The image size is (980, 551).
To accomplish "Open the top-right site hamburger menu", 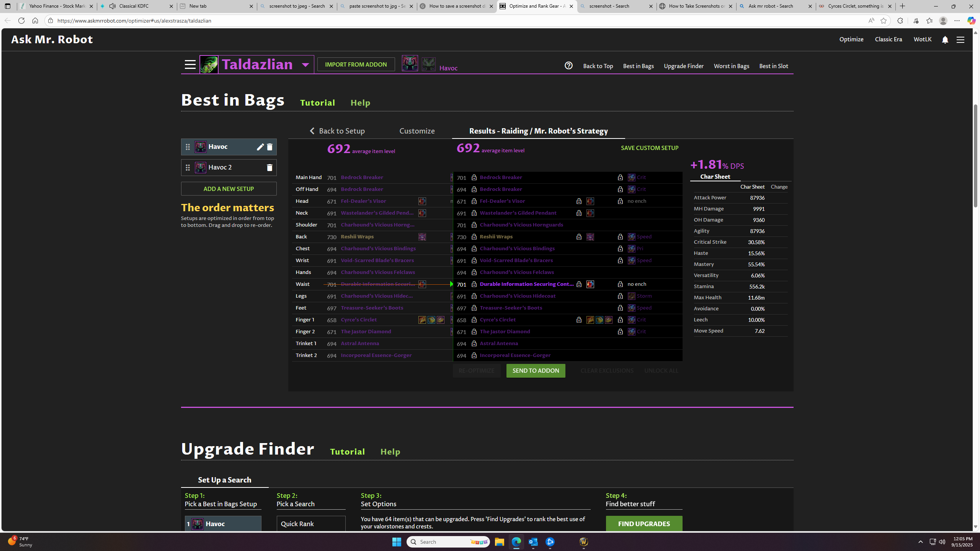I will [960, 40].
